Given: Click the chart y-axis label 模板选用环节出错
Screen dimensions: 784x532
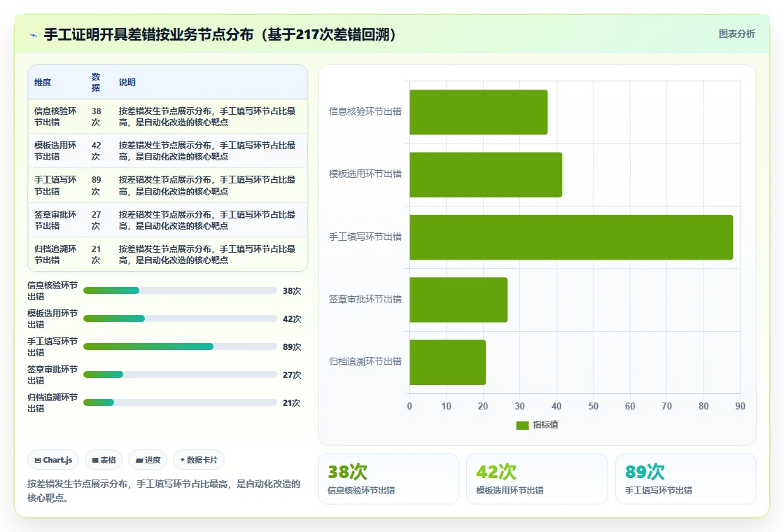Looking at the screenshot, I should pos(365,174).
